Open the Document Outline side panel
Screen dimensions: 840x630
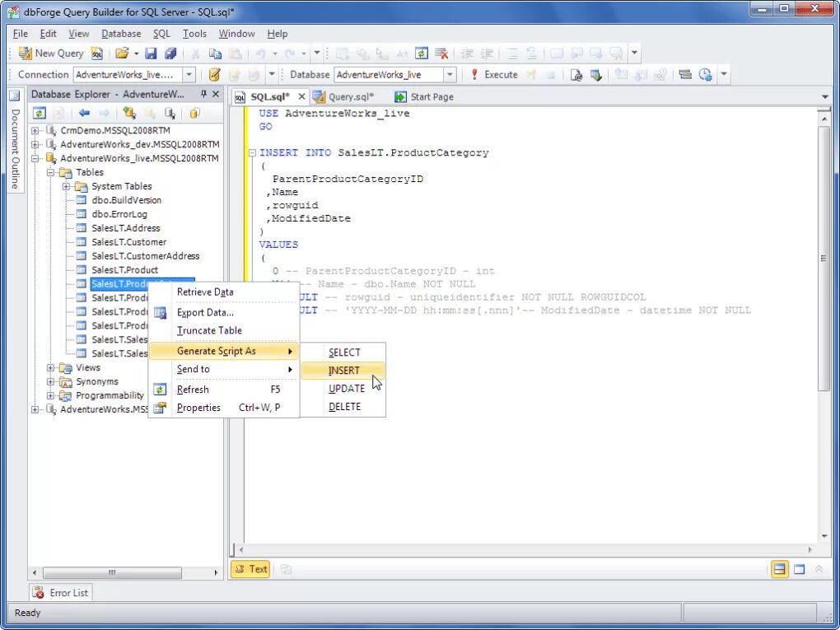pos(15,140)
